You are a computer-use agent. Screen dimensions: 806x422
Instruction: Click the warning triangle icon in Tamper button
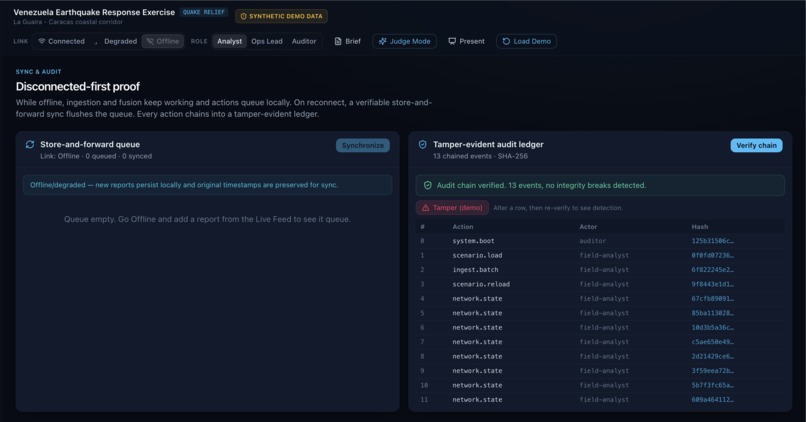coord(425,208)
